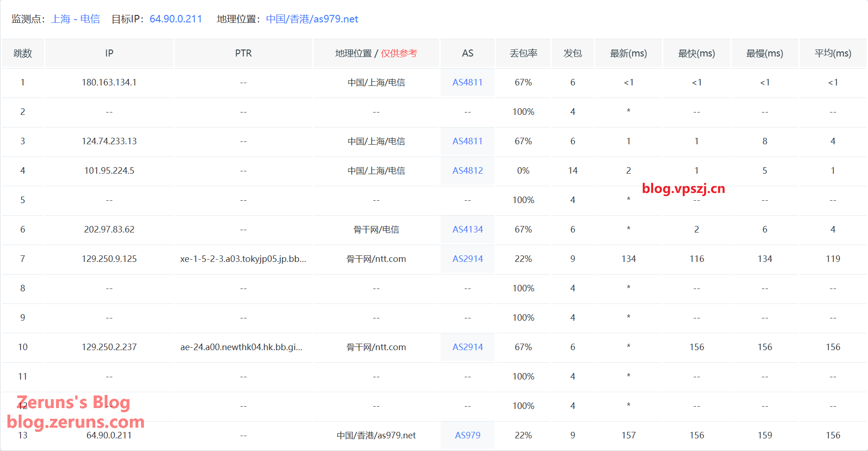
Task: Click the AS4134 link
Action: click(x=467, y=230)
